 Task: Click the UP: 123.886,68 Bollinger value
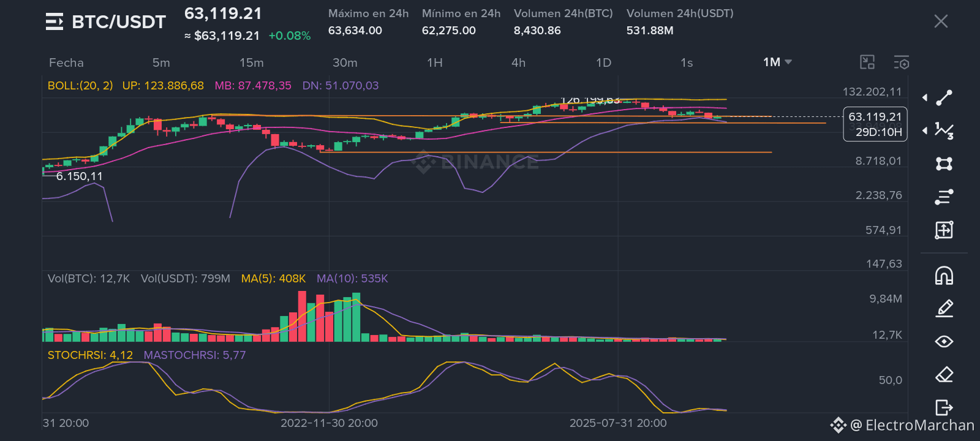coord(163,86)
